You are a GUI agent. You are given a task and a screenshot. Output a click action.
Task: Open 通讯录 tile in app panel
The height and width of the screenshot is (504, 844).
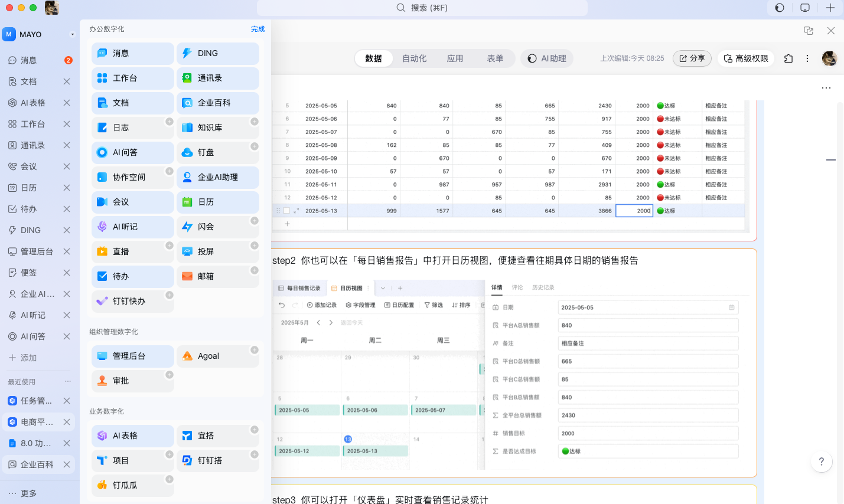click(218, 78)
